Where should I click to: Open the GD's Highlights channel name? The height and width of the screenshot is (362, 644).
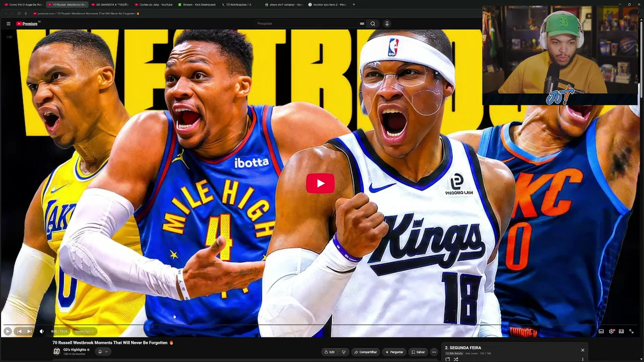75,349
